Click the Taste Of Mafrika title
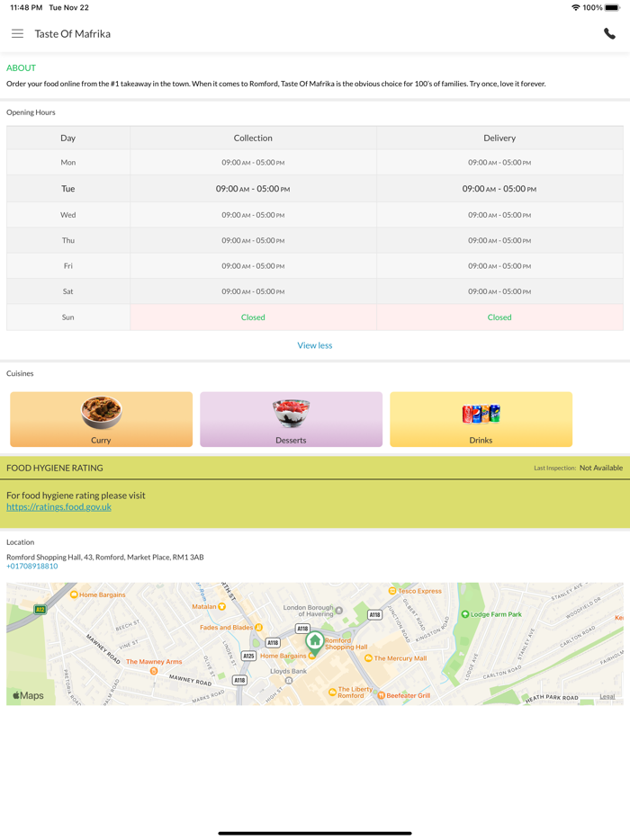The image size is (630, 840). click(x=73, y=34)
